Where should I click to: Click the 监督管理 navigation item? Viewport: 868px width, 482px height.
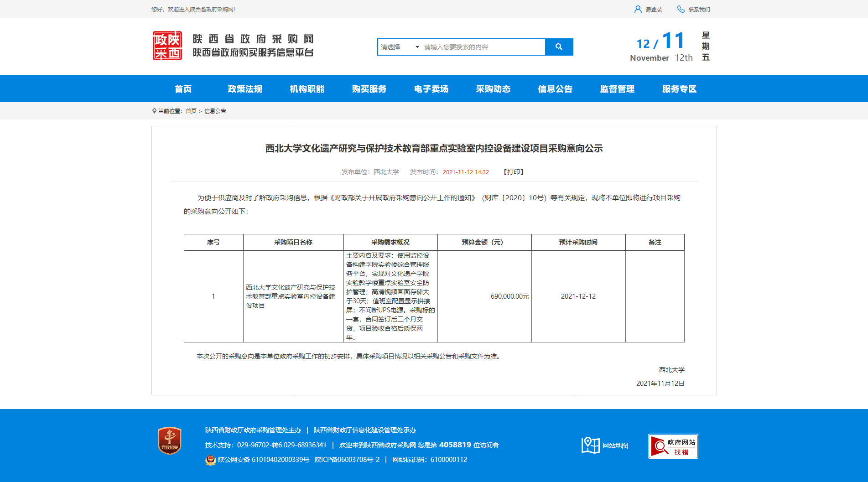617,89
